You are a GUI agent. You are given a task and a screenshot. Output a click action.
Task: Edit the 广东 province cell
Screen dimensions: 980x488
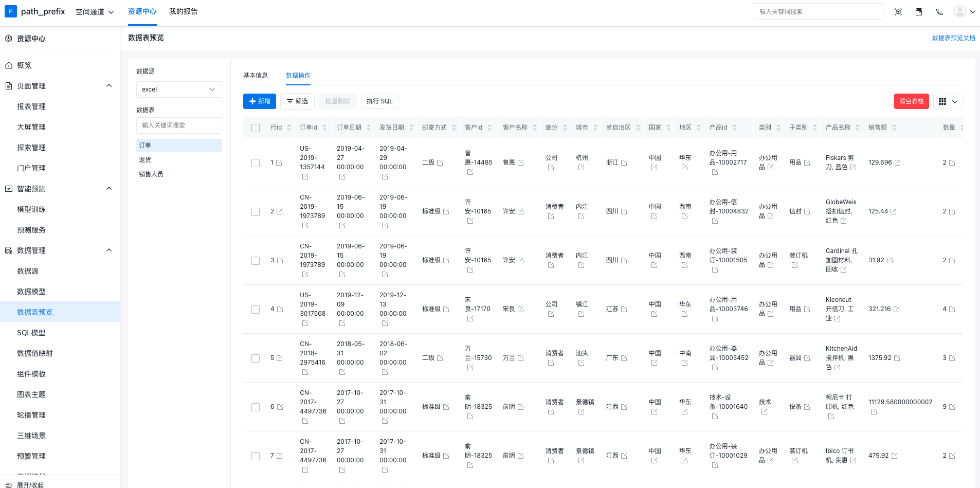click(x=624, y=358)
